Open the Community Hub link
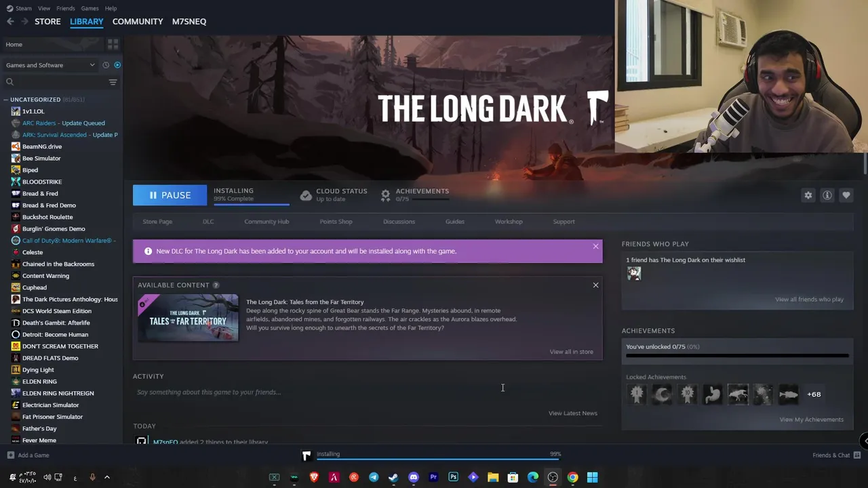Screen dimensions: 868x488 point(267,222)
